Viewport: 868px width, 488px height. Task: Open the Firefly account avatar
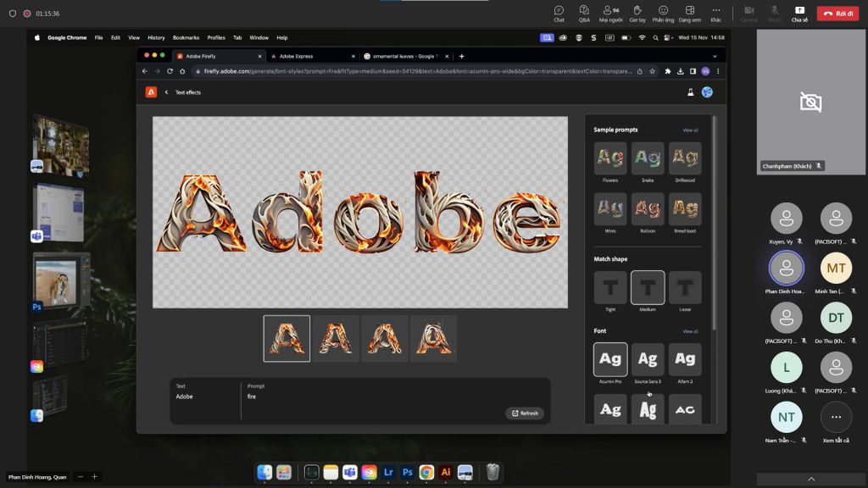[x=707, y=92]
